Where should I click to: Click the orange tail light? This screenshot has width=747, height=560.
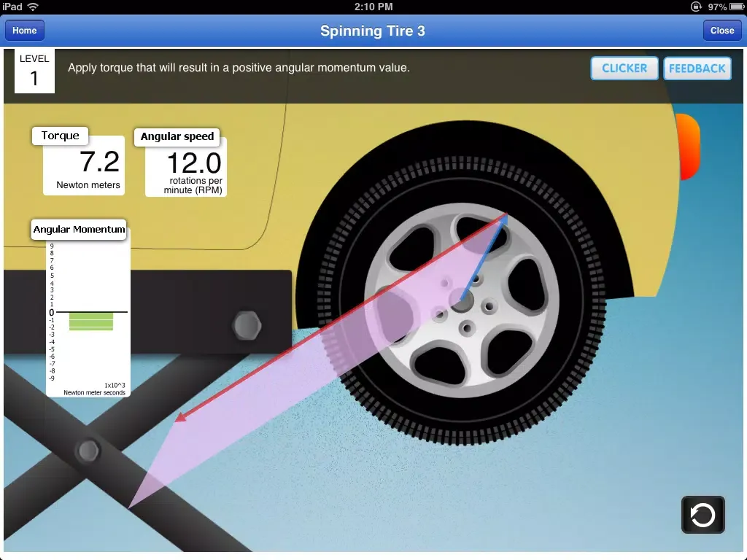click(x=687, y=147)
